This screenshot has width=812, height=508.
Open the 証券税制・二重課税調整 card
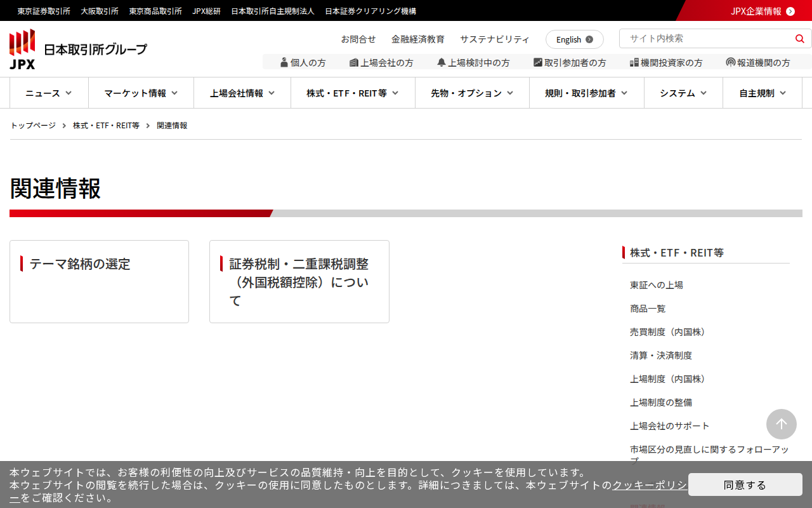pyautogui.click(x=299, y=281)
